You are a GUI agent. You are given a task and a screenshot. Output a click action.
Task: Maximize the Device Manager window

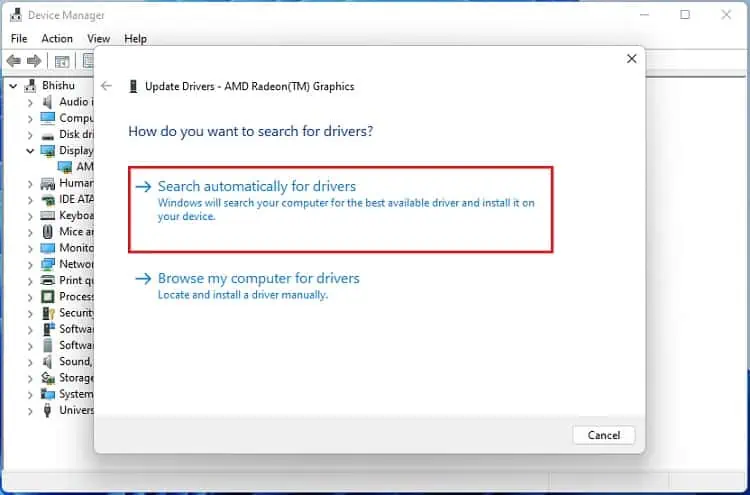point(685,15)
